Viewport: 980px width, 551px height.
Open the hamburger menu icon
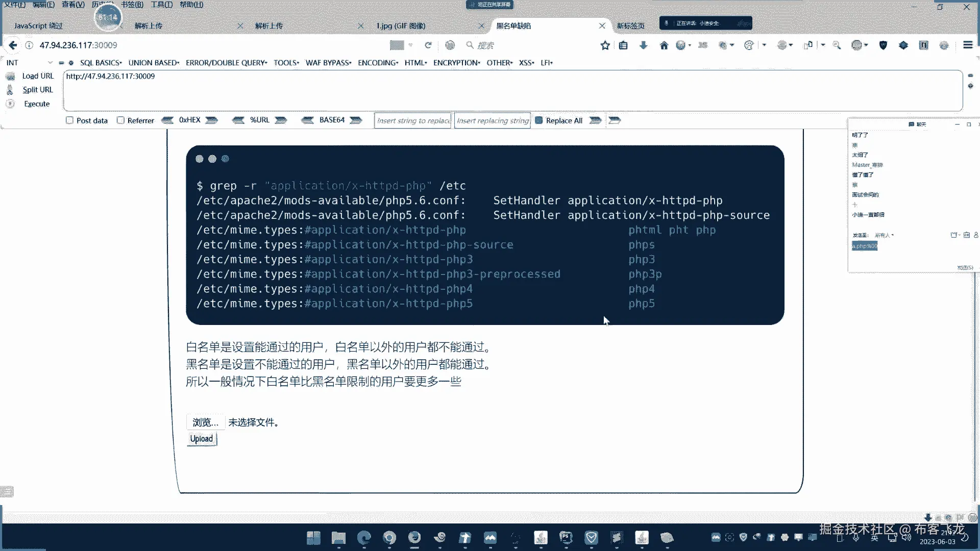[967, 45]
